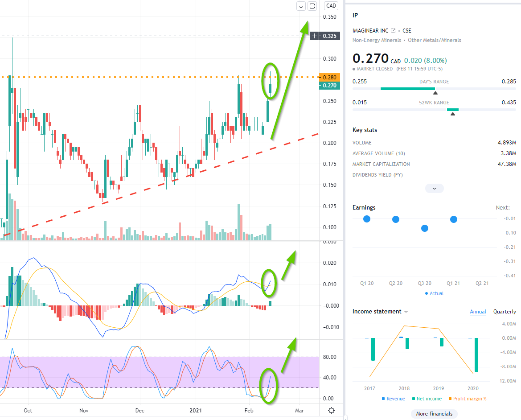Screen dimensions: 521x420
Task: Click the maximize chart pane icon
Action: tap(312, 6)
